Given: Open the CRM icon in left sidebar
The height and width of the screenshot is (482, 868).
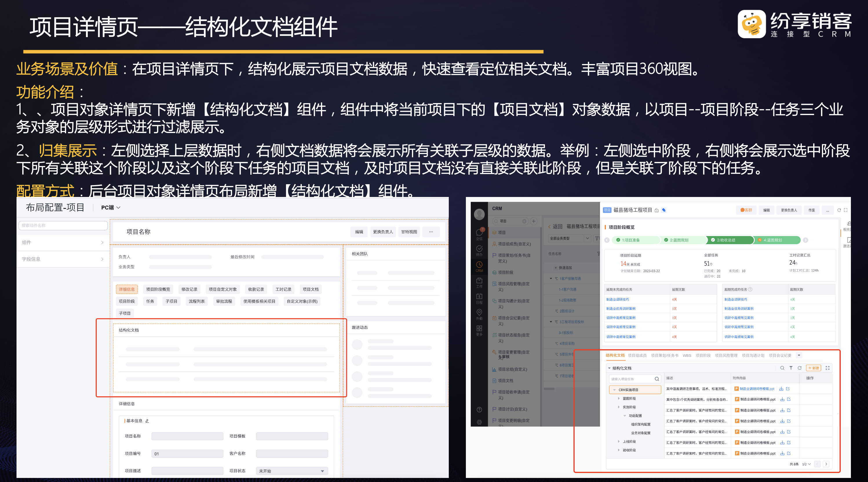Looking at the screenshot, I should point(479,266).
